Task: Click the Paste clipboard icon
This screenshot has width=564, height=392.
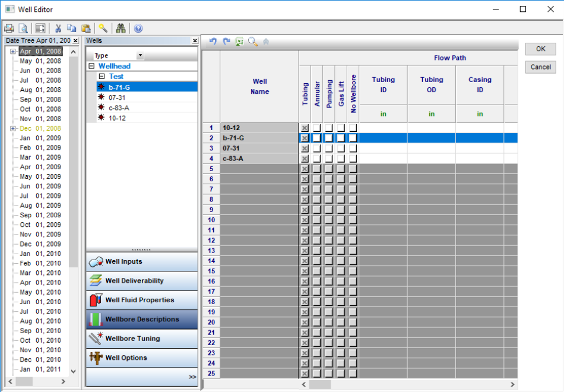Action: [86, 28]
